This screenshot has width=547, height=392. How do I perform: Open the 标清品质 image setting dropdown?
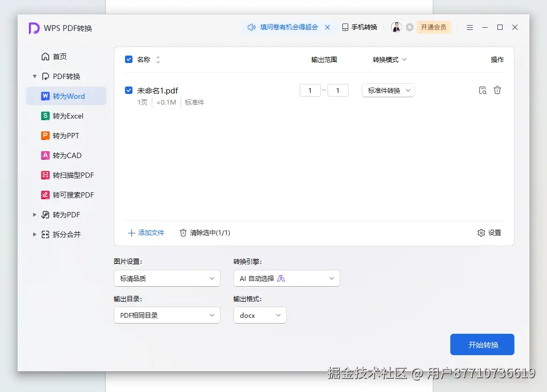point(167,278)
